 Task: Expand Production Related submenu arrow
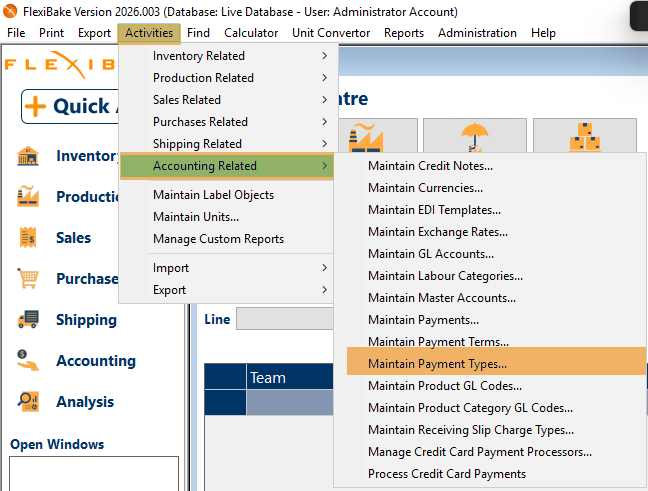coord(324,78)
